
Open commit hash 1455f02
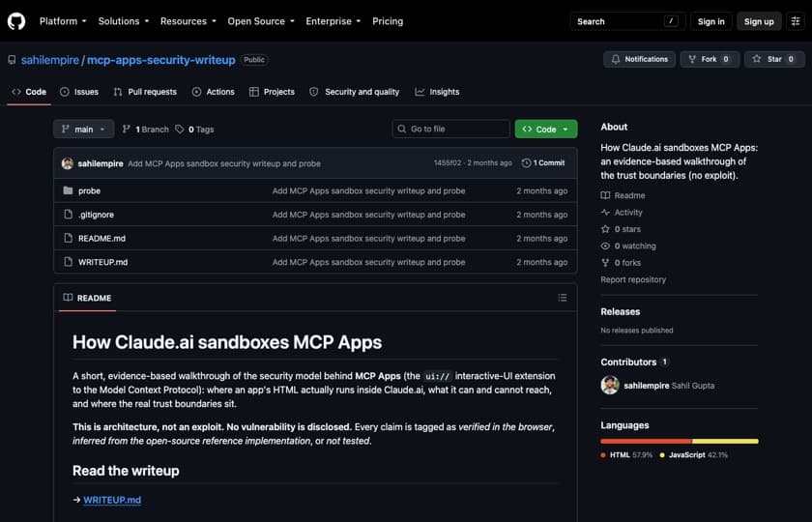coord(448,163)
